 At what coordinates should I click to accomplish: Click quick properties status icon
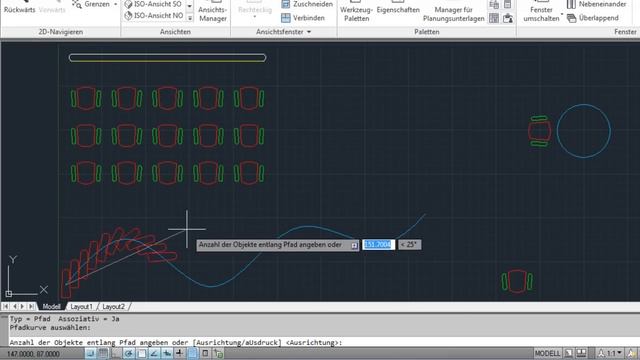(x=218, y=353)
